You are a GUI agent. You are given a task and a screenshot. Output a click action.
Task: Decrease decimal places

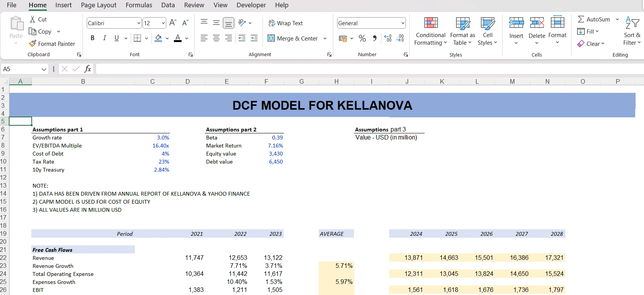pyautogui.click(x=400, y=38)
